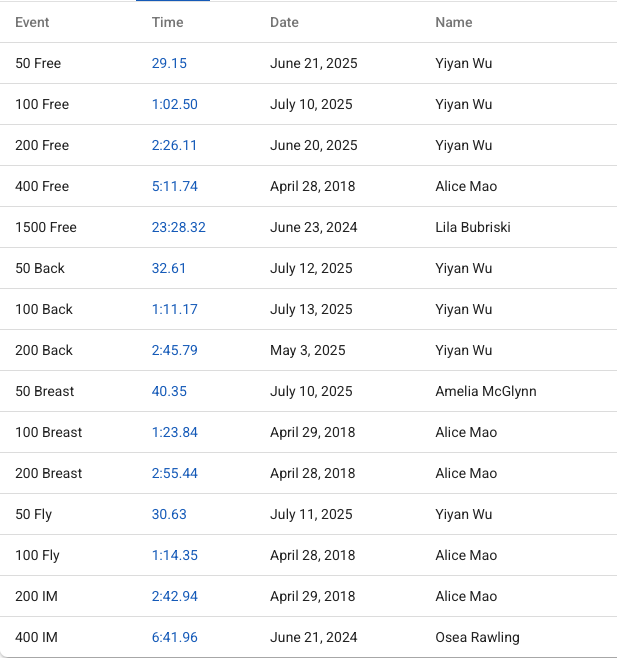
Task: Open the 100 Fly time 1:14.35
Action: pos(174,555)
